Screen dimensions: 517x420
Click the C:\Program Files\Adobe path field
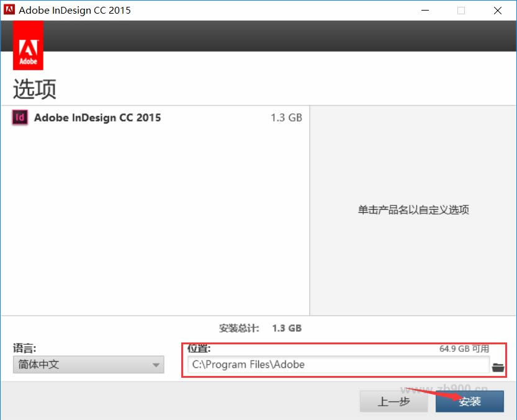tap(338, 365)
